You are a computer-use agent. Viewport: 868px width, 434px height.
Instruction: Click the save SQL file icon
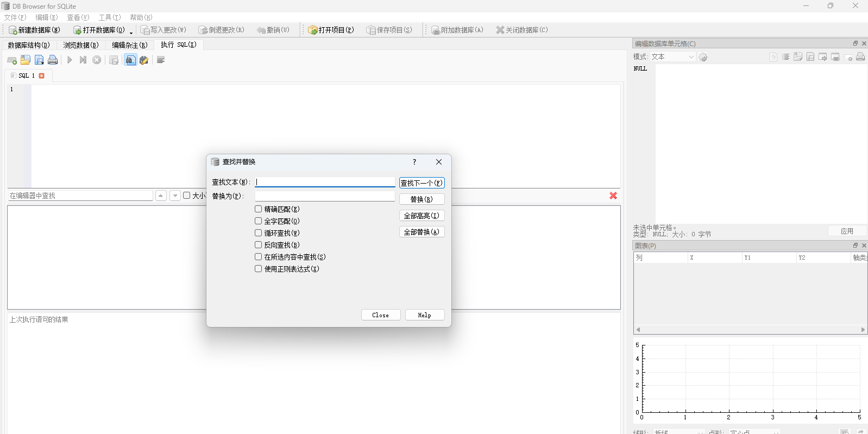pyautogui.click(x=39, y=60)
